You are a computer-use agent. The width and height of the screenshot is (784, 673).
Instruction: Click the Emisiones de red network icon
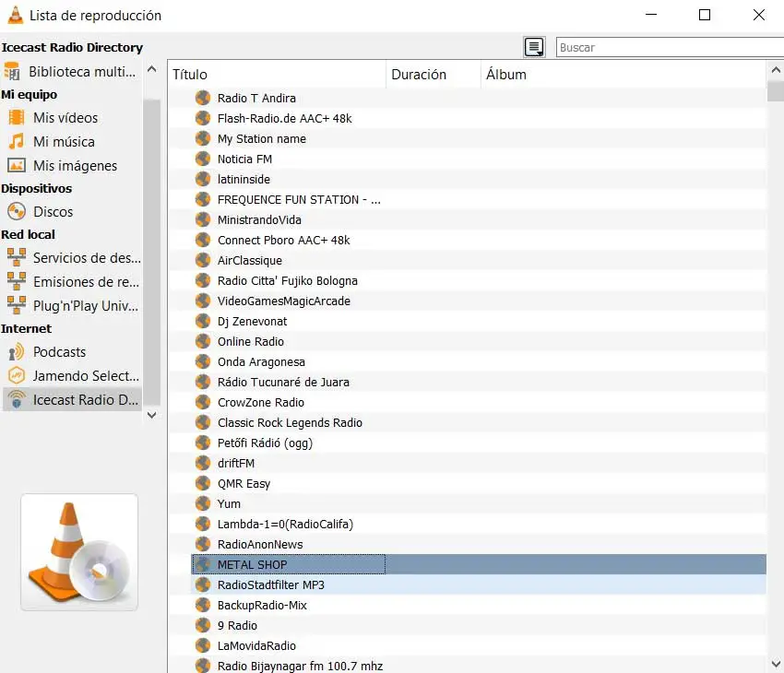(16, 281)
